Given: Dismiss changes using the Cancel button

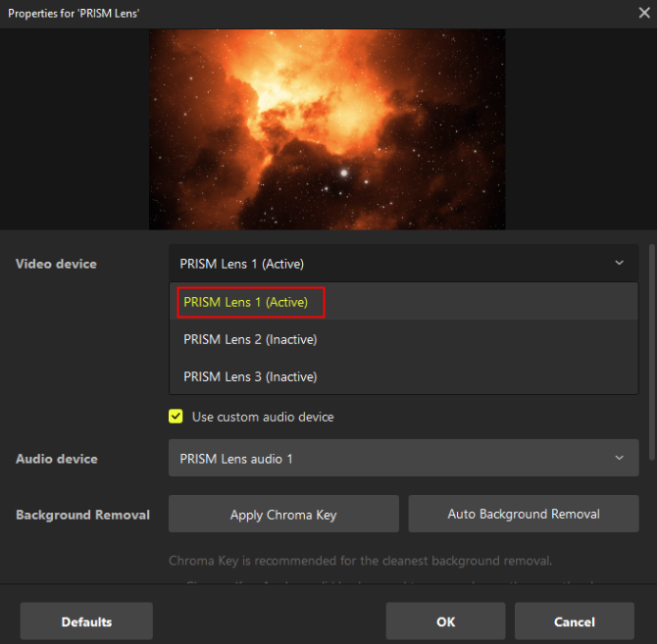Looking at the screenshot, I should 575,621.
